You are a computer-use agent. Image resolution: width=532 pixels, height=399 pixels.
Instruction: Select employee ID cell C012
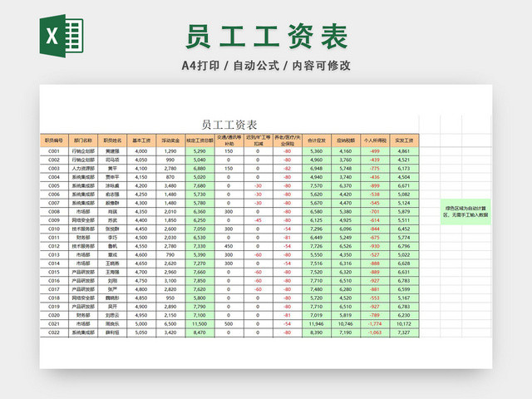[x=54, y=246]
